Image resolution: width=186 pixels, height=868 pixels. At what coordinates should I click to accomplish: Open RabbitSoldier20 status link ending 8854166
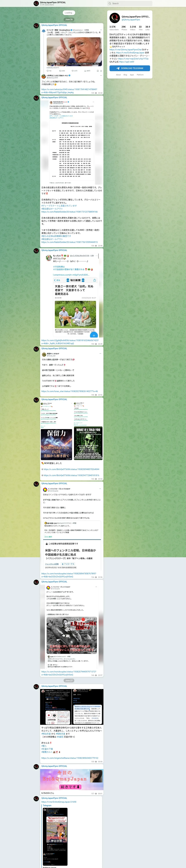(70, 212)
